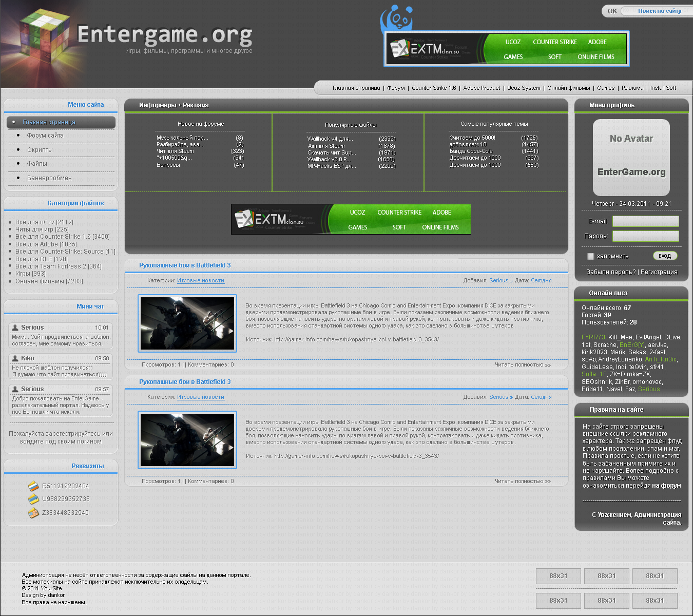
Task: Click second article 'Читать полностью »' link
Action: tap(523, 482)
